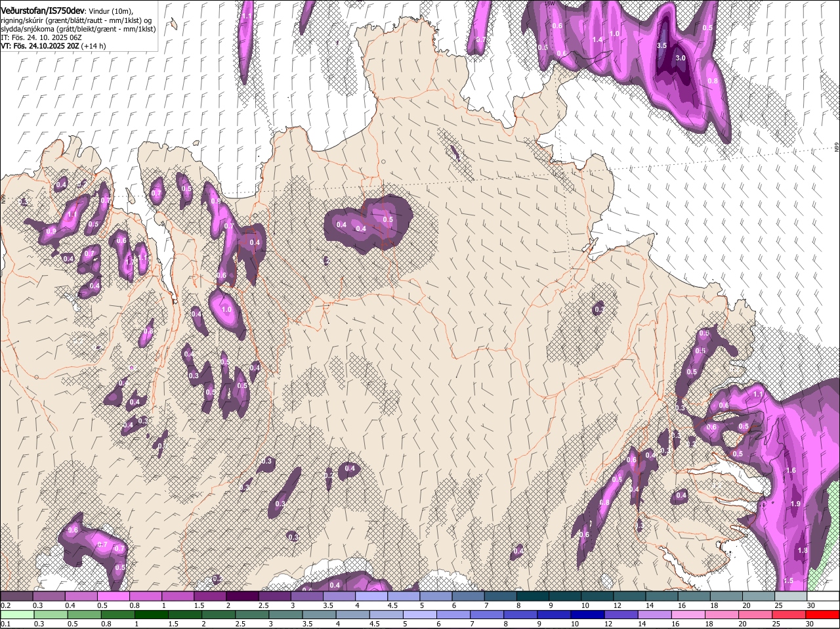The width and height of the screenshot is (840, 629).
Task: Click the "1.9" precipitation value on the map
Action: [795, 504]
